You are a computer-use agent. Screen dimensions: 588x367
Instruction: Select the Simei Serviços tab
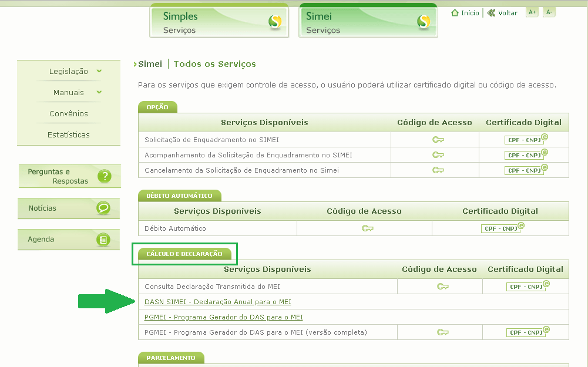[x=368, y=22]
